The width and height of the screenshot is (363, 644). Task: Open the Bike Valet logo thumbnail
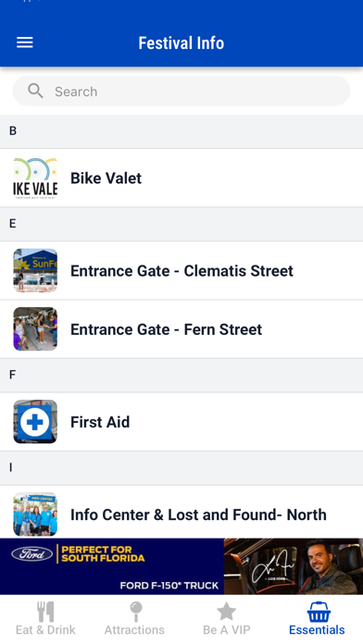[35, 178]
